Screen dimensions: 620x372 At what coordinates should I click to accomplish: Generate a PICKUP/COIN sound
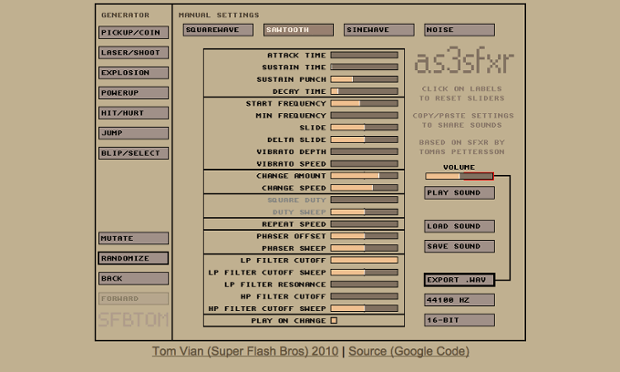[x=134, y=32]
